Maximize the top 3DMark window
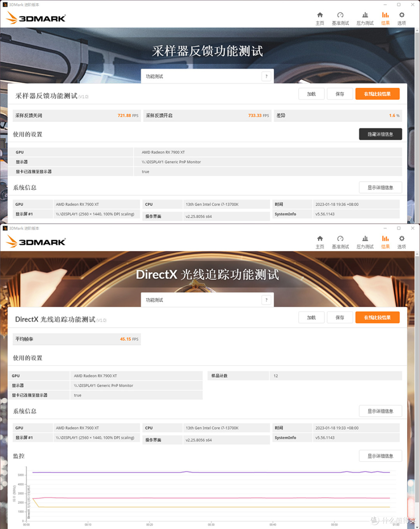Screen dimensions: 420x529 coord(399,5)
